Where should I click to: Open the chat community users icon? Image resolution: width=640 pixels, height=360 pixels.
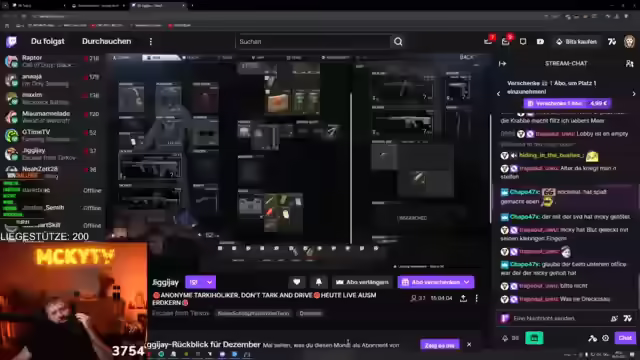pos(629,64)
